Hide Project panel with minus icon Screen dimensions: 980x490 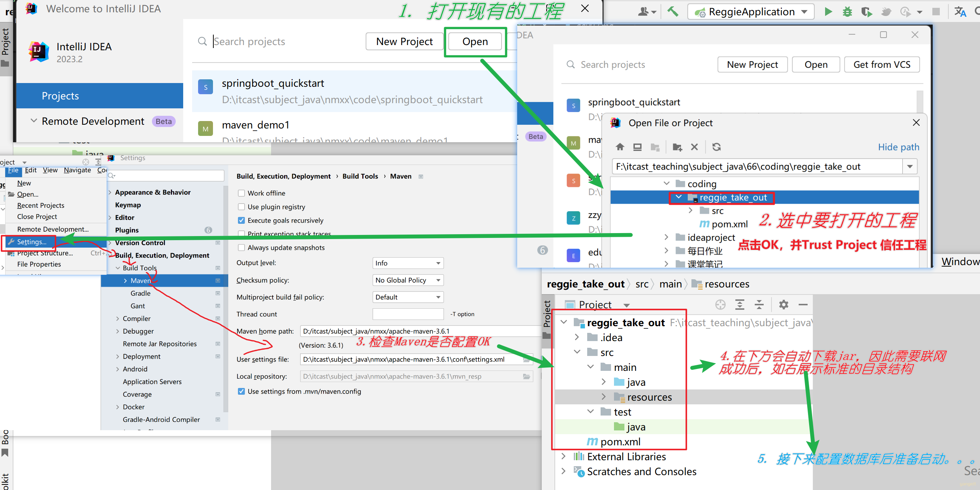point(803,304)
